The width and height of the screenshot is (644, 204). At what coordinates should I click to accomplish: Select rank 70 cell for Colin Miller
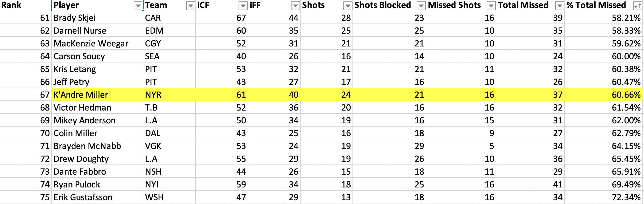(x=25, y=133)
